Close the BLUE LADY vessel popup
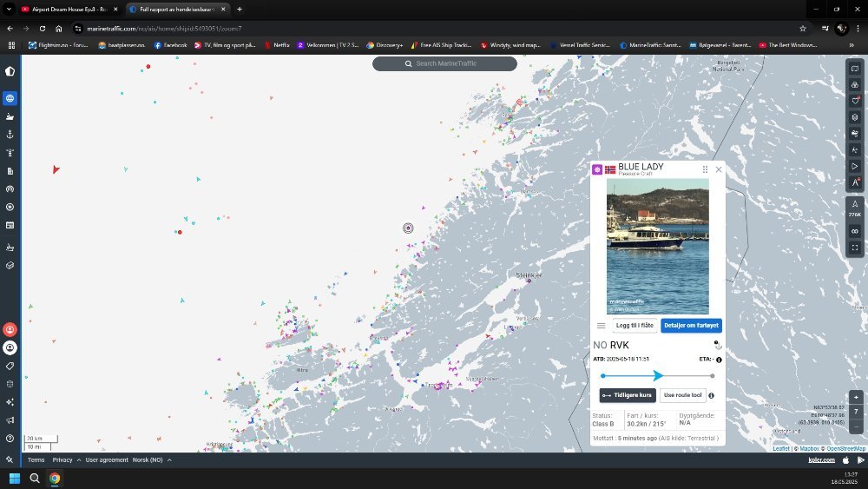 pos(719,169)
